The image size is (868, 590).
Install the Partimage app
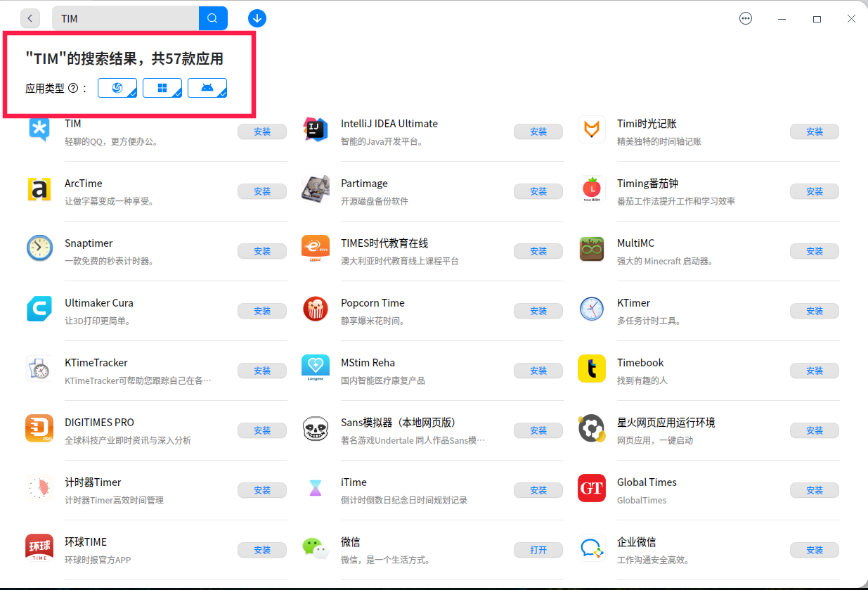pos(538,191)
